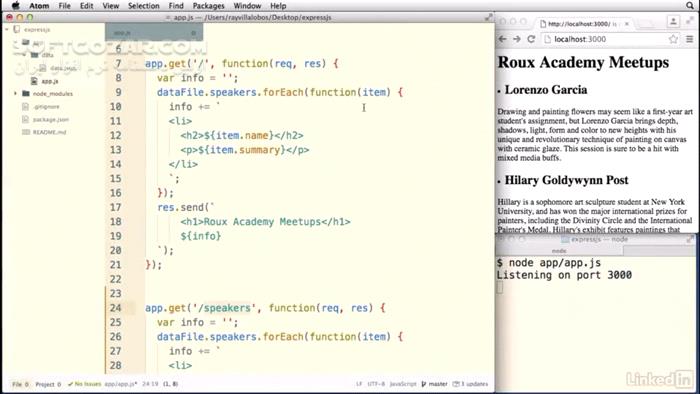This screenshot has width=700, height=394.
Task: Open the Find menu
Action: (x=176, y=6)
